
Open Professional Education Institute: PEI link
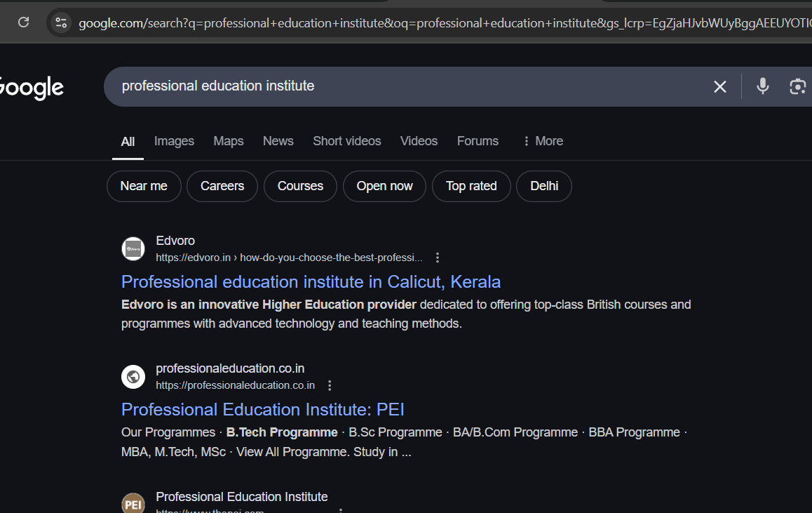tap(262, 410)
